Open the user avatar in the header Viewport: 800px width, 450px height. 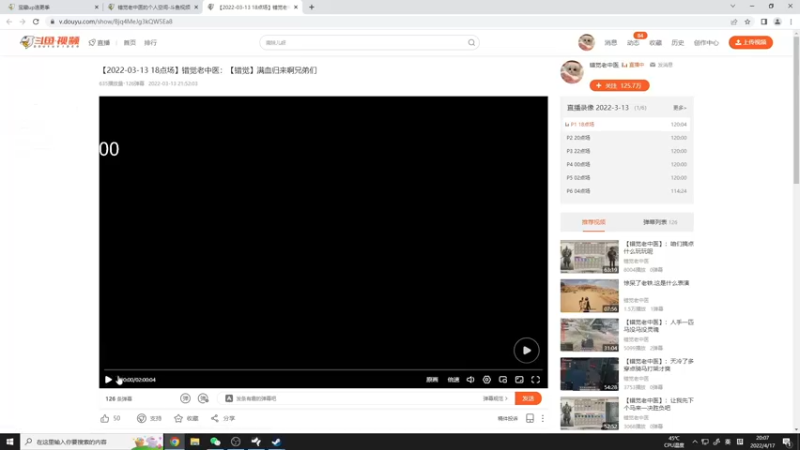(x=586, y=42)
